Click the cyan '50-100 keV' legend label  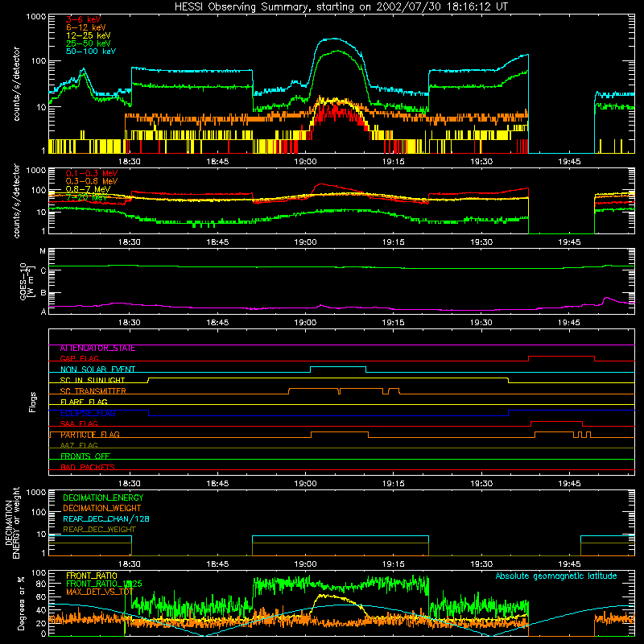tap(91, 52)
